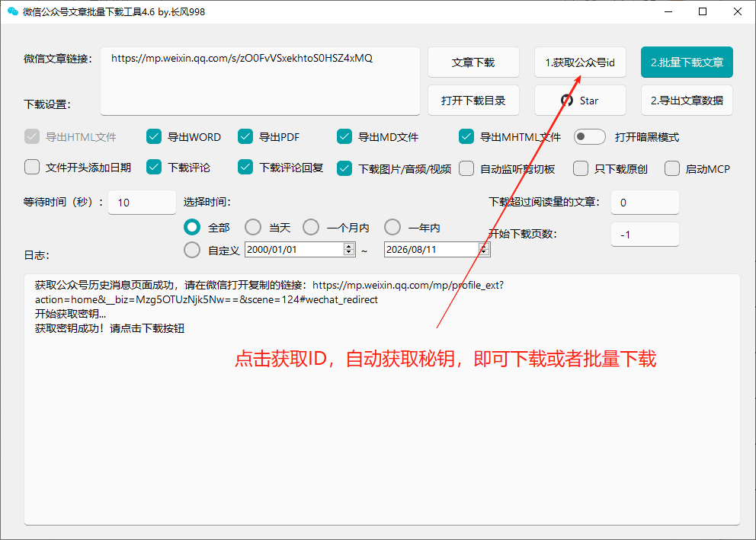Switch on 打开暗黑模式 toggle
The width and height of the screenshot is (756, 540).
(589, 137)
